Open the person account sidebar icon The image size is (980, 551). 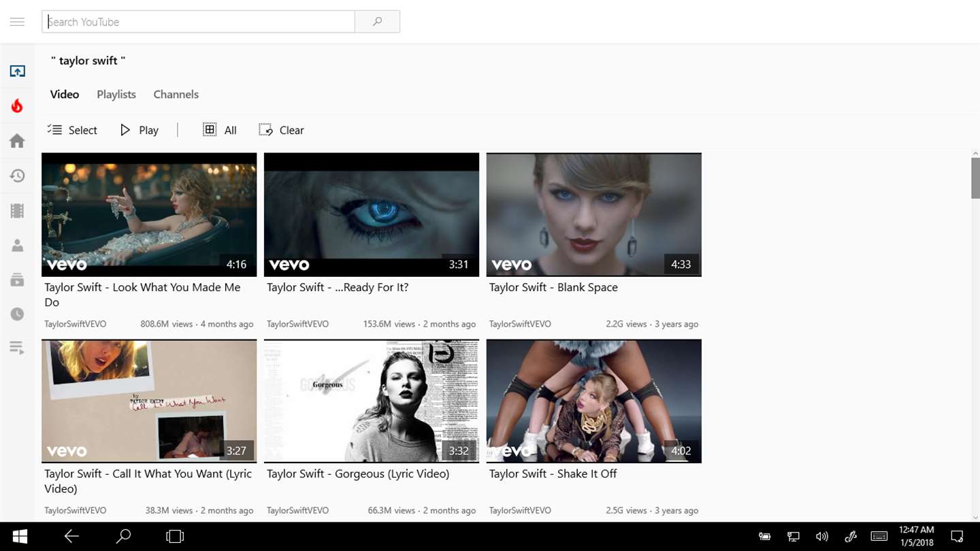[17, 246]
